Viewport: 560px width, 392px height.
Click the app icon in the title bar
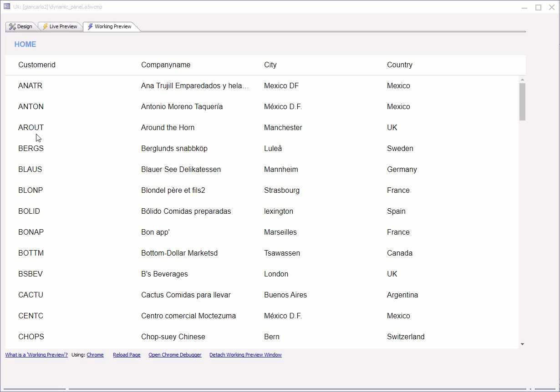(x=7, y=7)
